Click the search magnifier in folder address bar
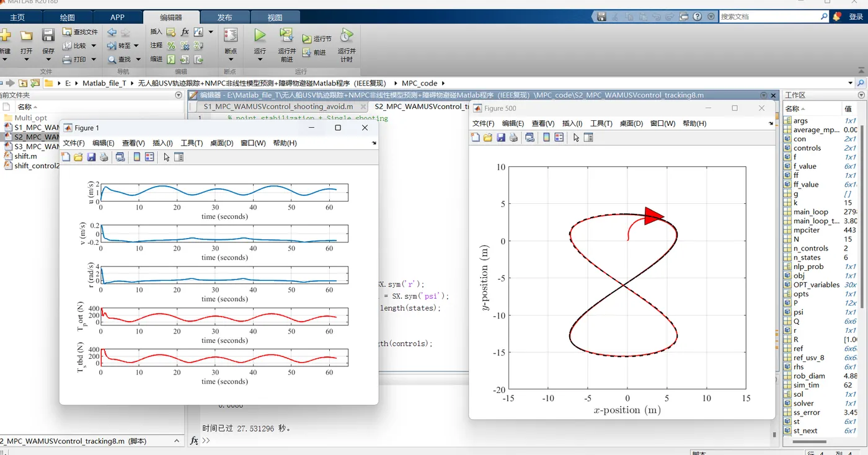 [x=861, y=83]
